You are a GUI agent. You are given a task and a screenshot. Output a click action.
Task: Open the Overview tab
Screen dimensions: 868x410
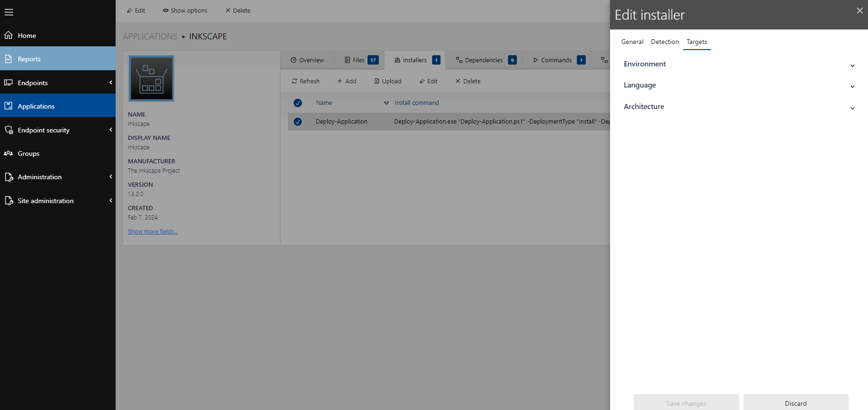coord(307,60)
